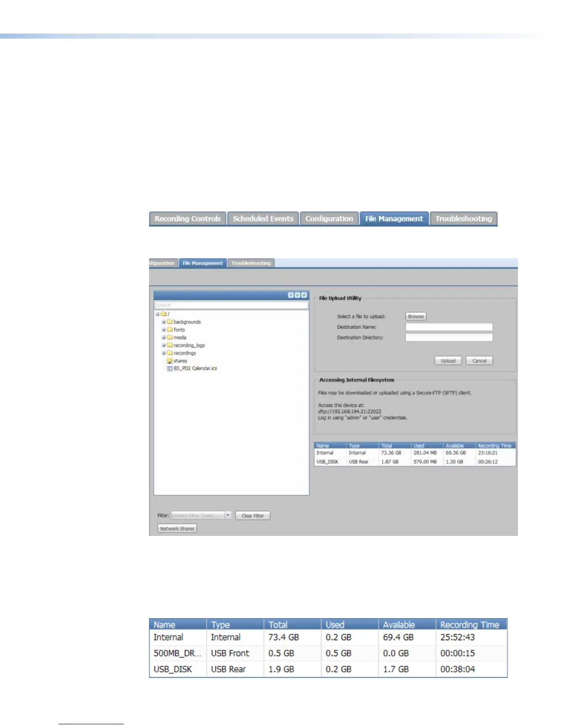
Task: Expand the recording_logs folder node
Action: pyautogui.click(x=163, y=346)
